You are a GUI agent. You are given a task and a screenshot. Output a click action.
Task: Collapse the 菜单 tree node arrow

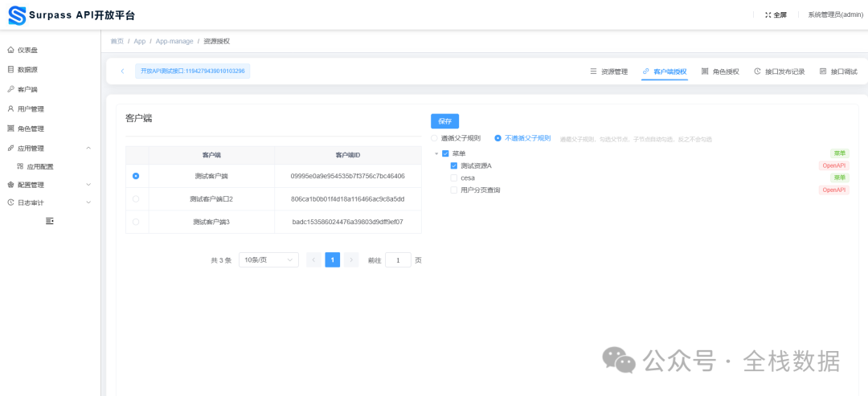(x=436, y=153)
